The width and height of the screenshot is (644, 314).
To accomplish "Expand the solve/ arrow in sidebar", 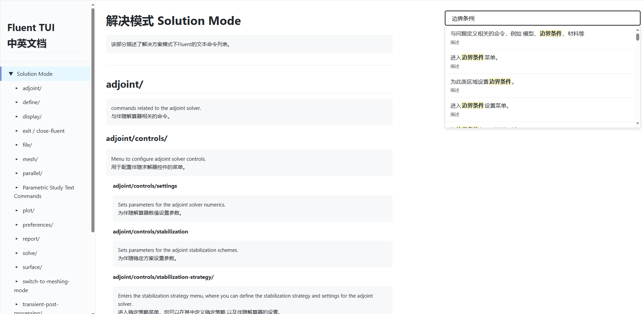I will click(17, 253).
